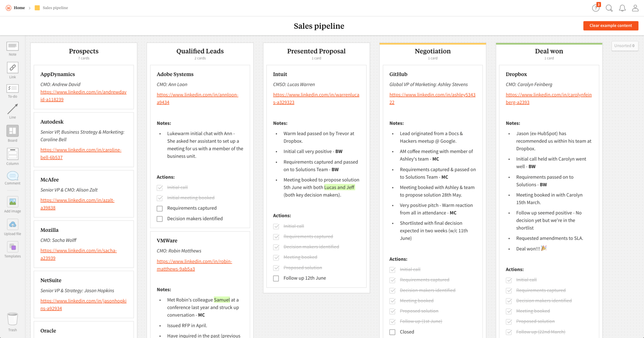Open the notifications bell
Image resolution: width=644 pixels, height=338 pixels.
(x=622, y=8)
